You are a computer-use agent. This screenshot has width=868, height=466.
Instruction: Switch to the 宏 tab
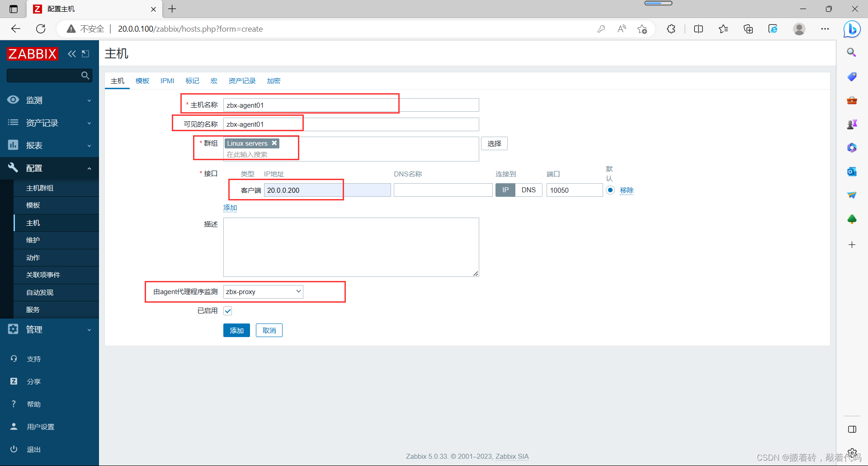click(214, 81)
